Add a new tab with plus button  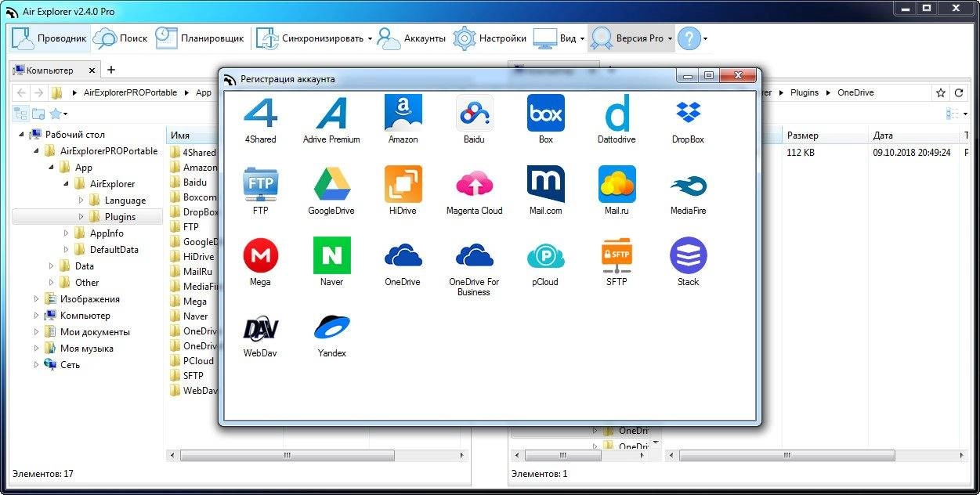tap(111, 70)
